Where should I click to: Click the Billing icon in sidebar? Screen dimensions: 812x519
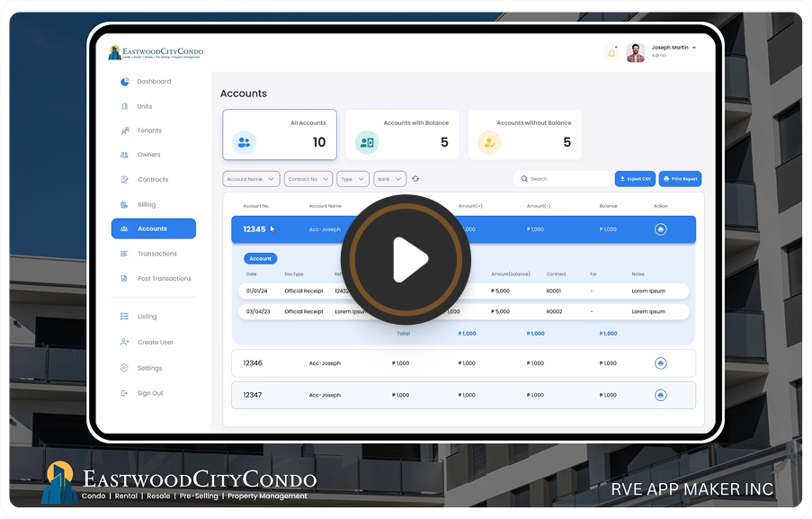pos(124,204)
